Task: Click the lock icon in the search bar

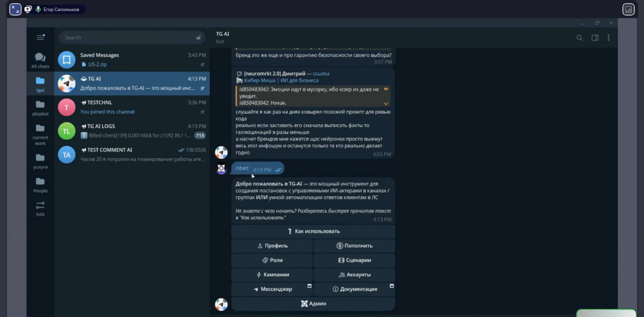Action: 199,37
